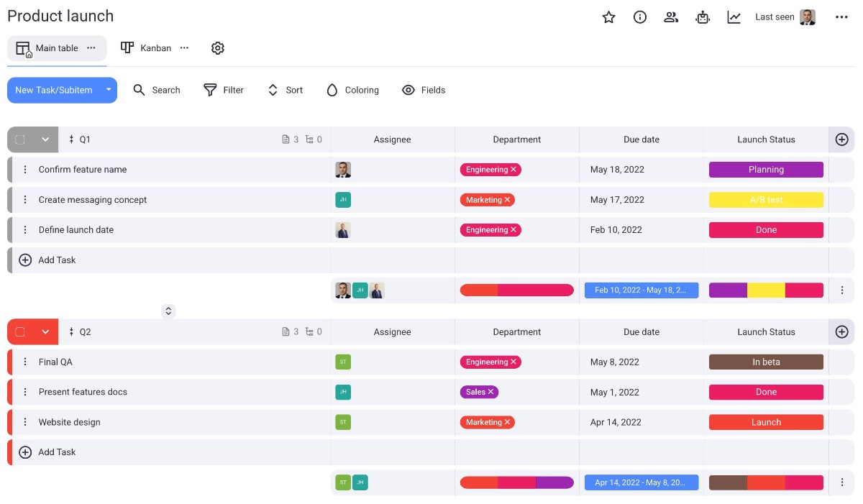Select all tasks in Q2 group checkbox

point(20,332)
